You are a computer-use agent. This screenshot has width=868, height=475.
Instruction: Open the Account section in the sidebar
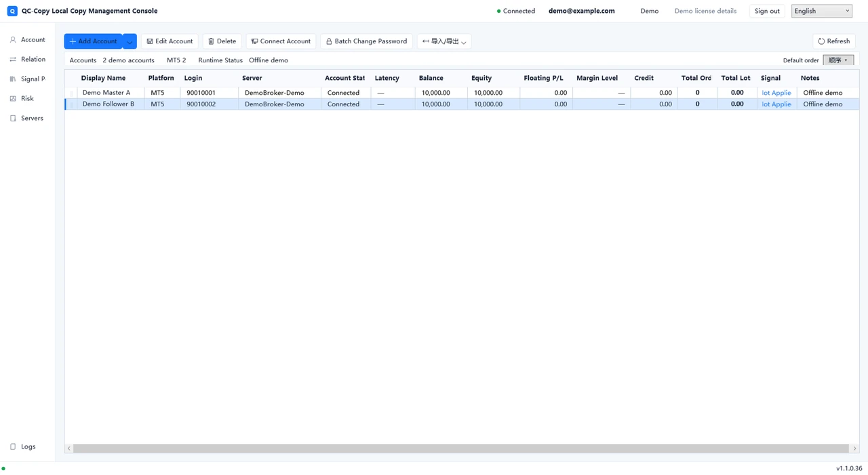click(x=28, y=40)
